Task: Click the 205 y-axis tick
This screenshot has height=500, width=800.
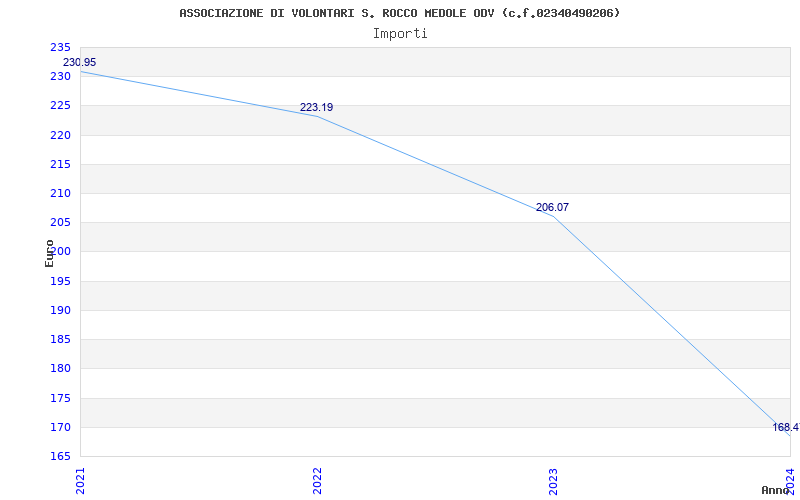Action: click(60, 222)
